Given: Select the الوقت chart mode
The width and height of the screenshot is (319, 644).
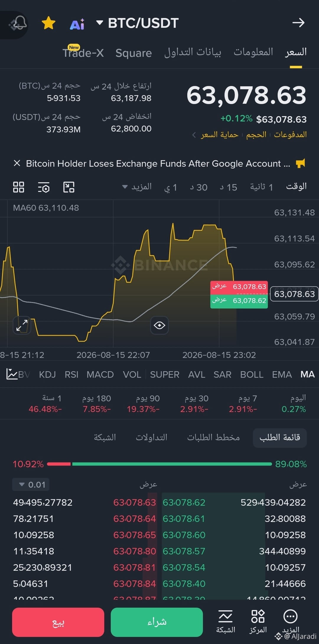Looking at the screenshot, I should pos(296,186).
